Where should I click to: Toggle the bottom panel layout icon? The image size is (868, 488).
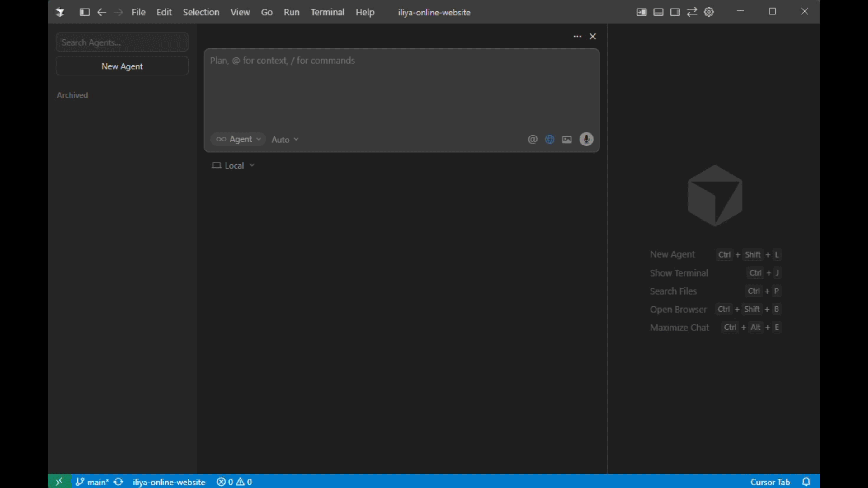(x=658, y=12)
